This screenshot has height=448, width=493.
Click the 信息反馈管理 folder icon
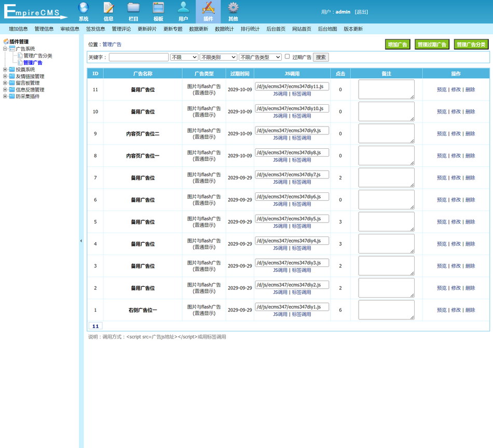(12, 90)
